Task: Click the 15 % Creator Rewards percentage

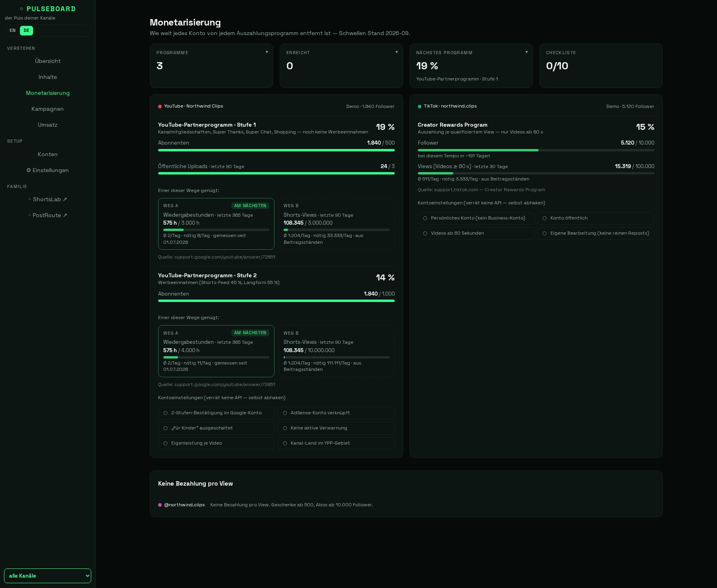Action: click(645, 127)
